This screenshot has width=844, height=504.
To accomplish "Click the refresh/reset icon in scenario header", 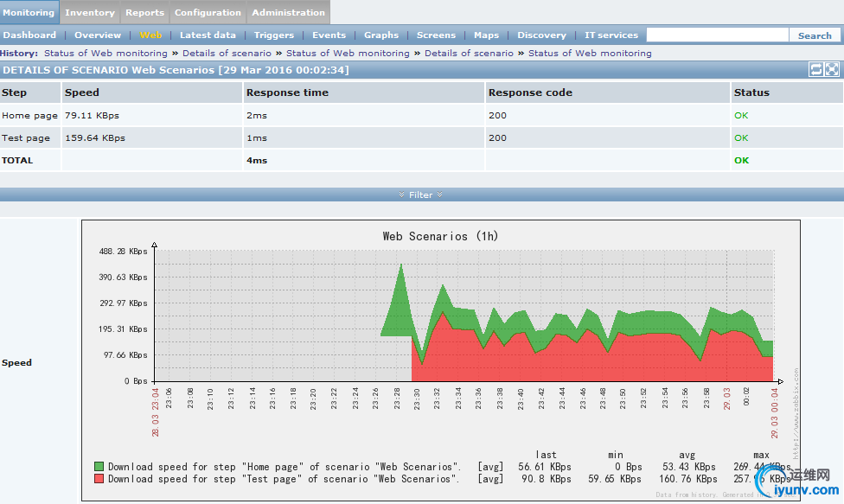I will point(815,70).
